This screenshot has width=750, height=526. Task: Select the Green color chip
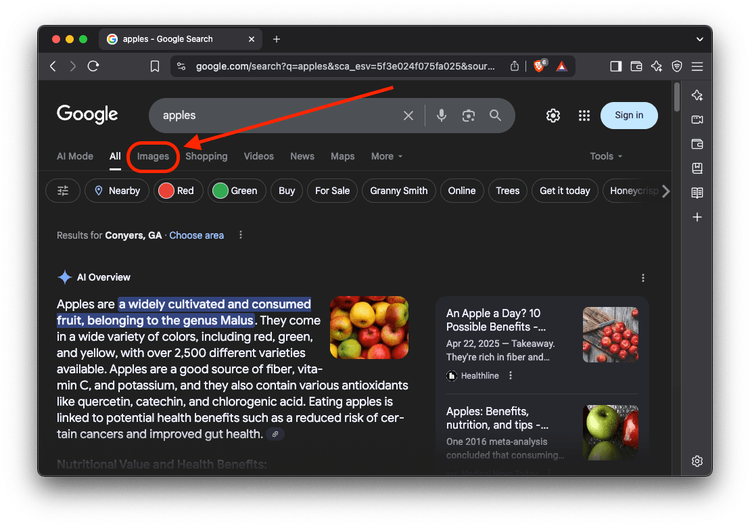click(237, 191)
